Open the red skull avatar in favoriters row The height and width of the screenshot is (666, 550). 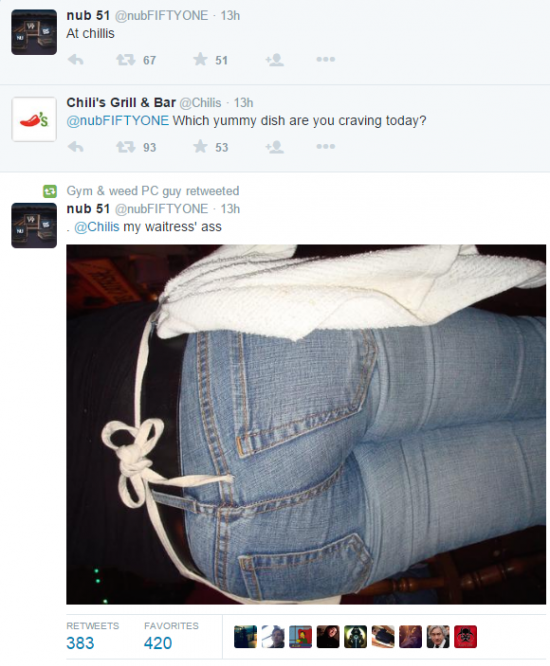[x=465, y=637]
